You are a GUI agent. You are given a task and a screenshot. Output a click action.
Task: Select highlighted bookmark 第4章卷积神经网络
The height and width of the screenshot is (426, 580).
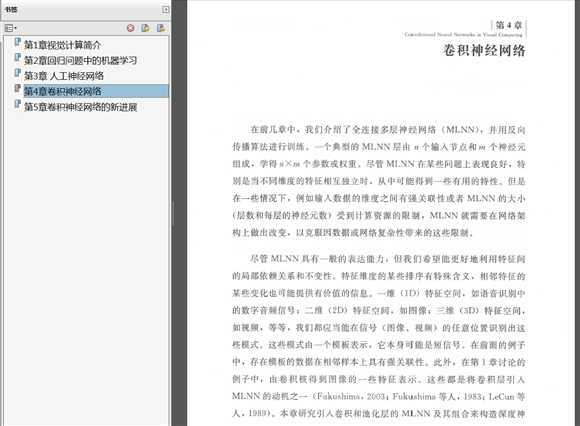click(96, 91)
